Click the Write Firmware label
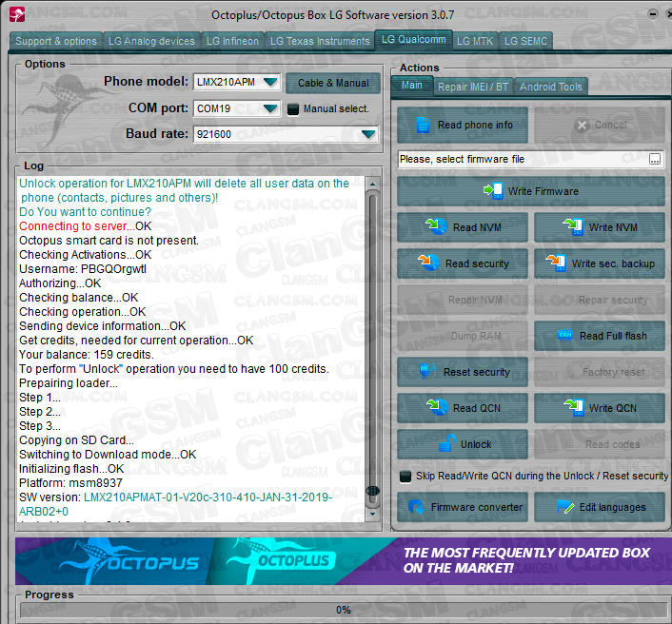This screenshot has width=672, height=624. click(543, 191)
